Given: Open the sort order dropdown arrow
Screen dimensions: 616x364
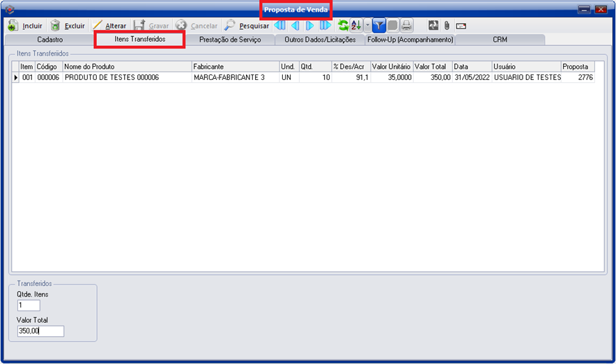Looking at the screenshot, I should tap(367, 26).
